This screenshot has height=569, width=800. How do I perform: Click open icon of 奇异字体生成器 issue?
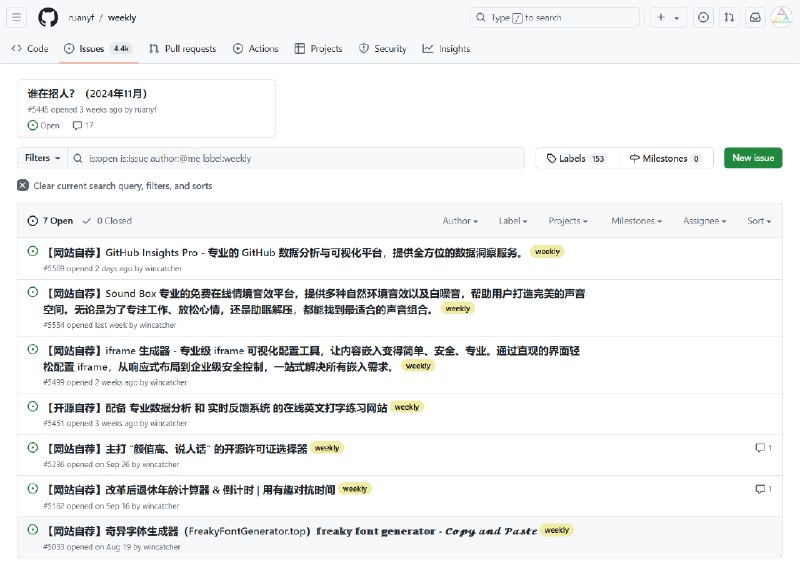point(33,529)
